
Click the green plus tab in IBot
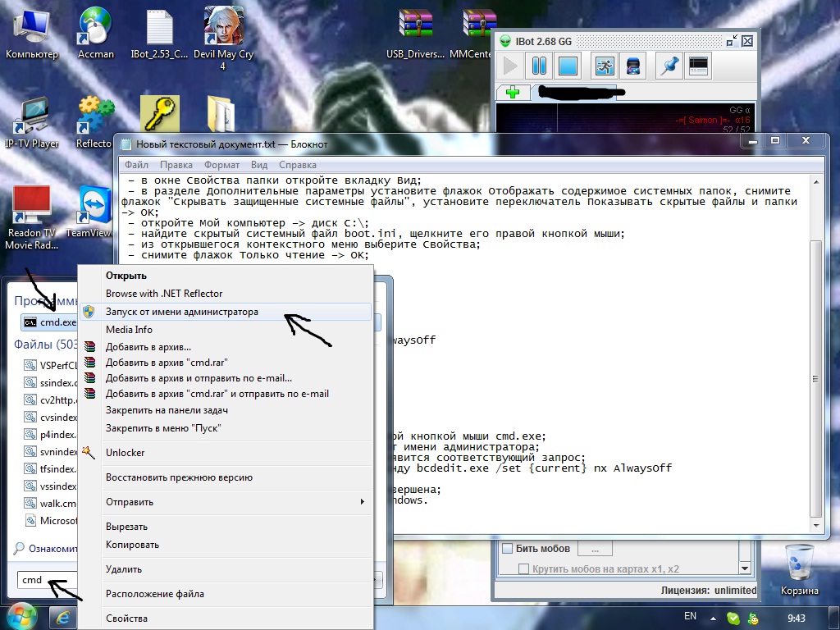point(513,92)
